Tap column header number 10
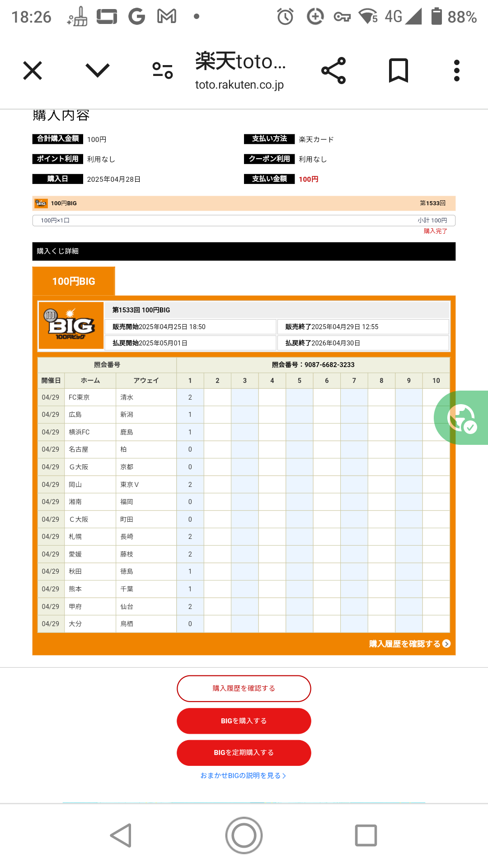 tap(436, 381)
